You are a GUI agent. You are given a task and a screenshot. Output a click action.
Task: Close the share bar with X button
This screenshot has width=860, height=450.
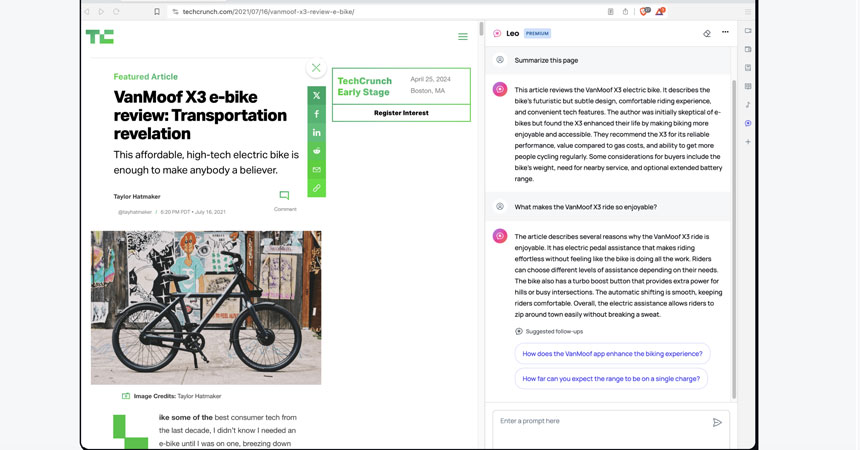(x=316, y=68)
